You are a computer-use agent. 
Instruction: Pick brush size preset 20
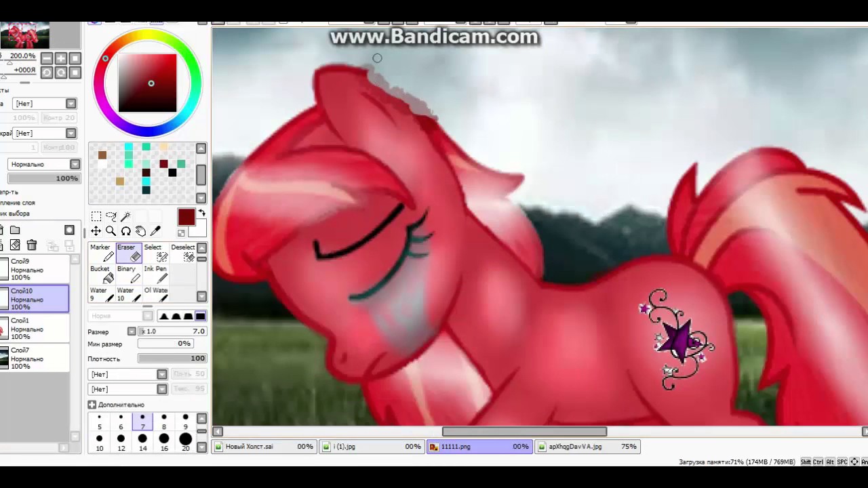185,443
